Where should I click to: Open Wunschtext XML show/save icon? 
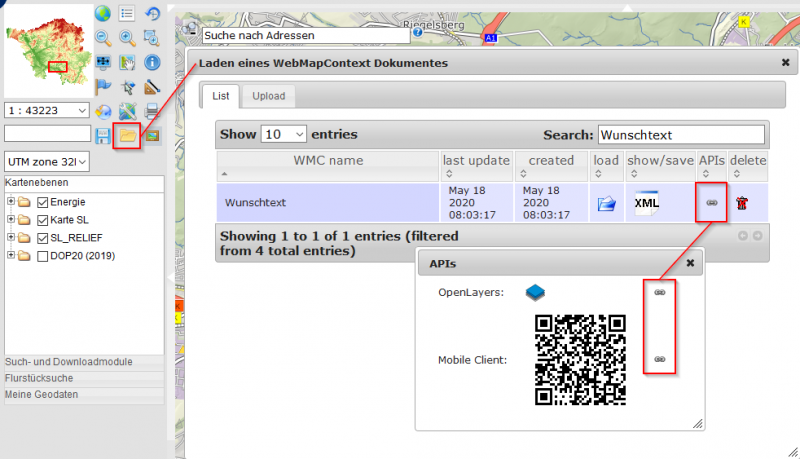(647, 203)
